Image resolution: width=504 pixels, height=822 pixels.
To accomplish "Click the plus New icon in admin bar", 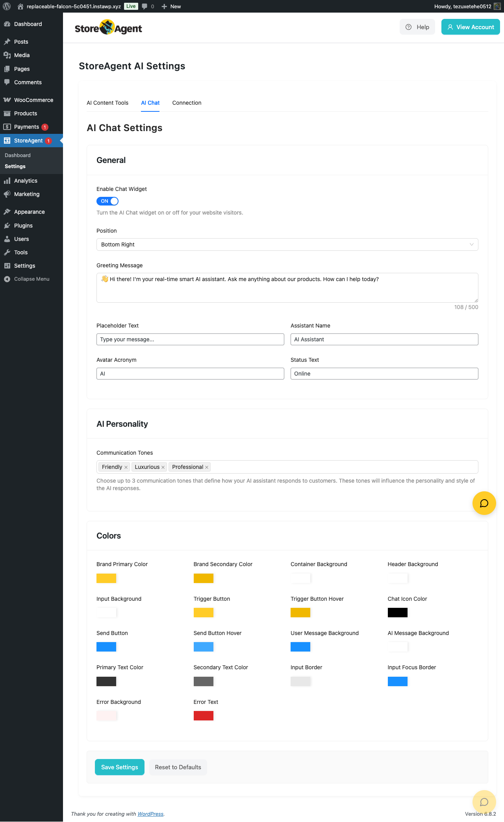I will click(164, 6).
